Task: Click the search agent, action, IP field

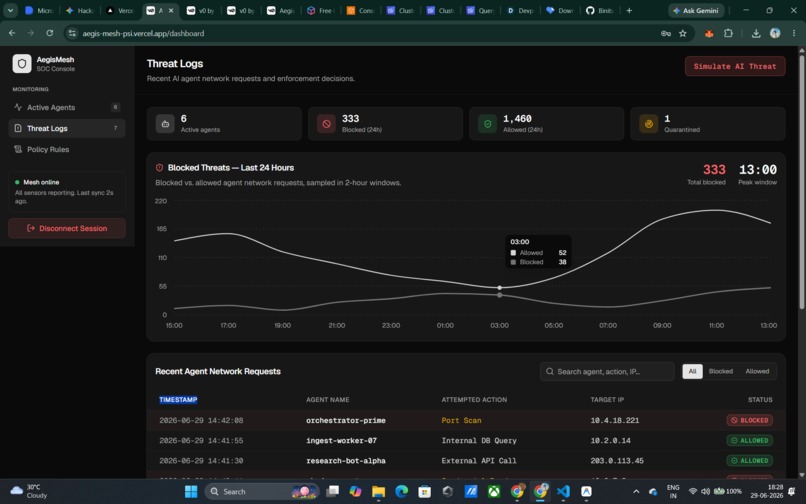Action: pyautogui.click(x=607, y=371)
